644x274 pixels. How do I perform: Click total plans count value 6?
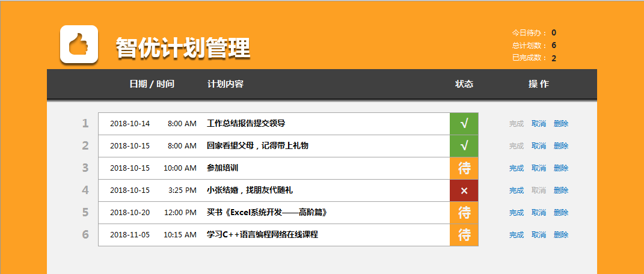[x=554, y=46]
